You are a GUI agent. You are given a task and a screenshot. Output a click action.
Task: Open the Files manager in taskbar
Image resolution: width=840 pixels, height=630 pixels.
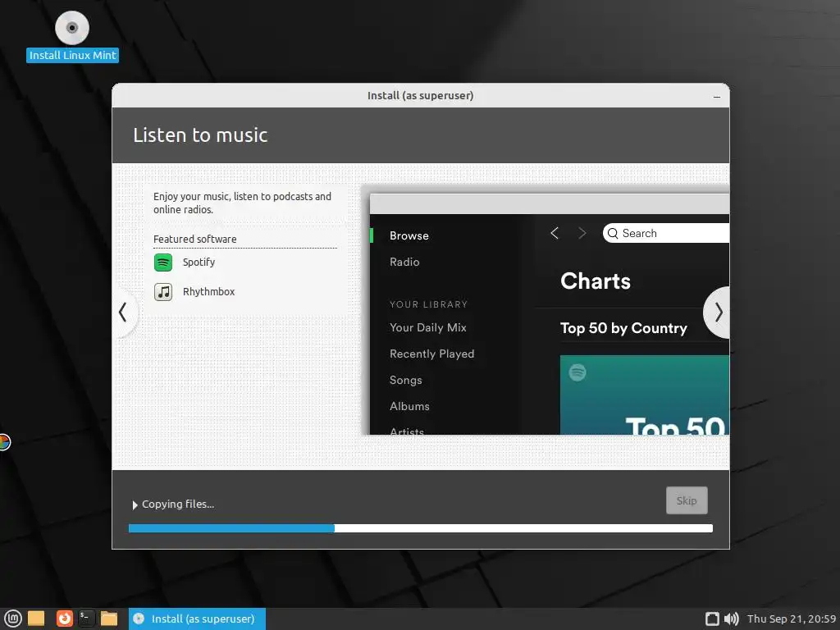click(x=109, y=619)
